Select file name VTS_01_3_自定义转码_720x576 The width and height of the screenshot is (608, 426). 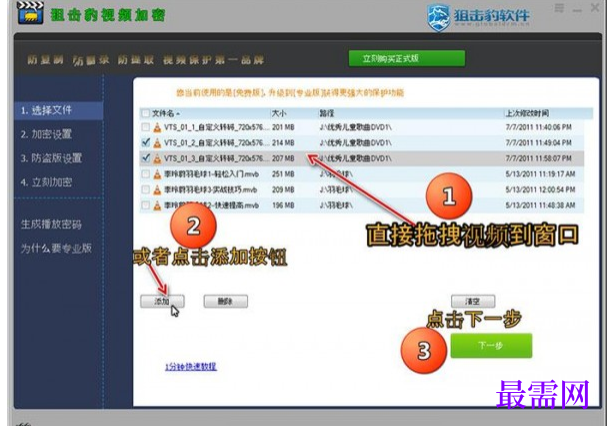pos(216,158)
